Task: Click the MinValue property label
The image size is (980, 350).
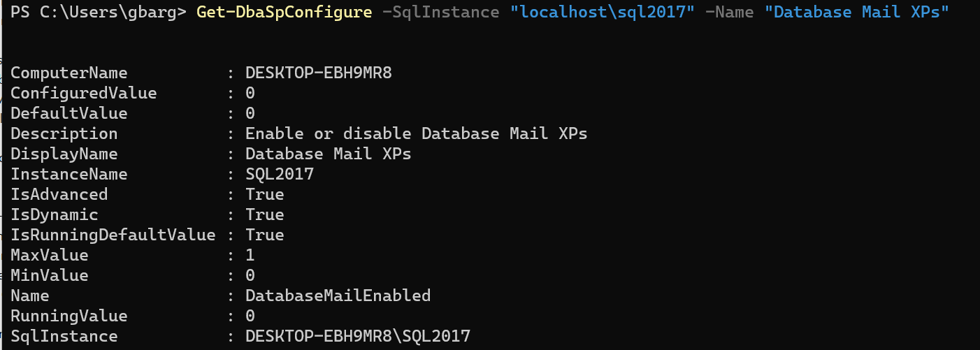Action: tap(49, 275)
